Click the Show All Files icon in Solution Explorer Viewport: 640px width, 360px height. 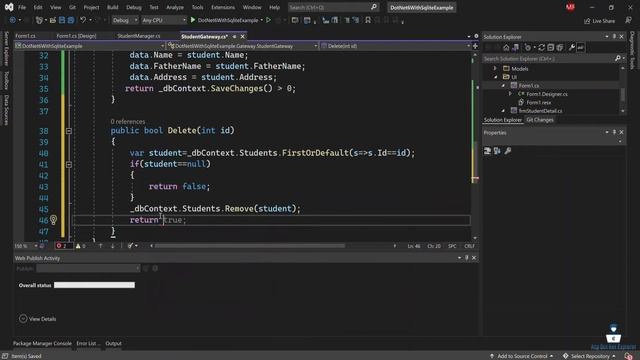[560, 47]
